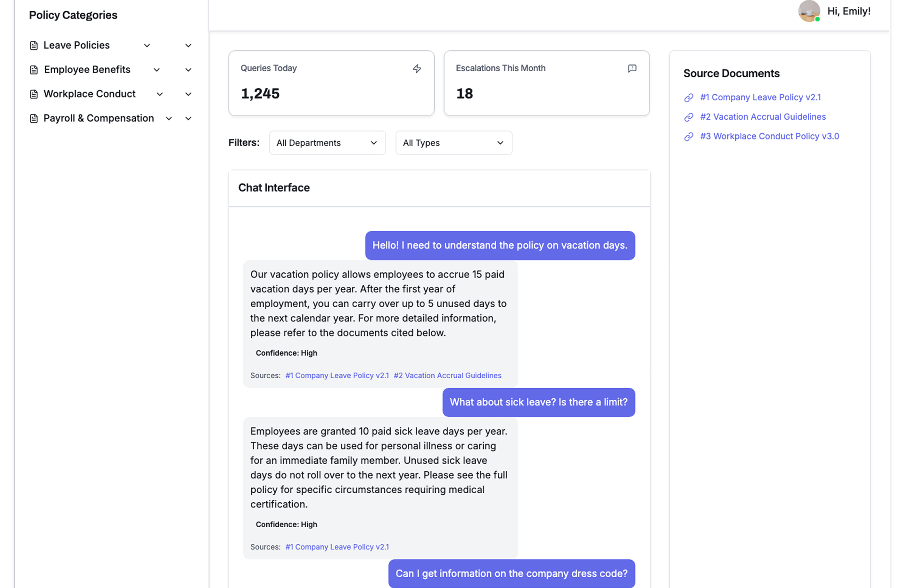The image size is (905, 588).
Task: Select the Employee Benefits category
Action: click(x=87, y=70)
